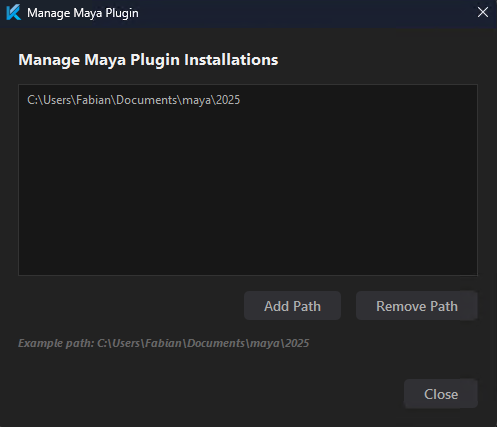
Task: Click the Example path hint text
Action: pyautogui.click(x=164, y=343)
